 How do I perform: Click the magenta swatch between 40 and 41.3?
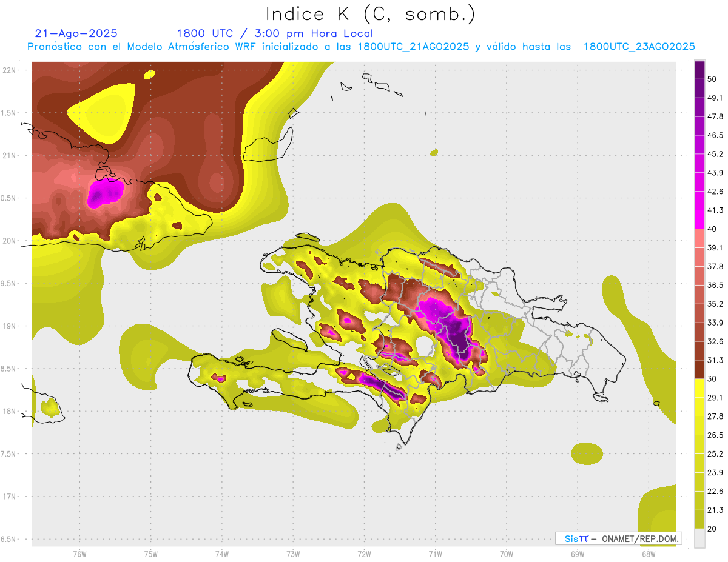(700, 219)
